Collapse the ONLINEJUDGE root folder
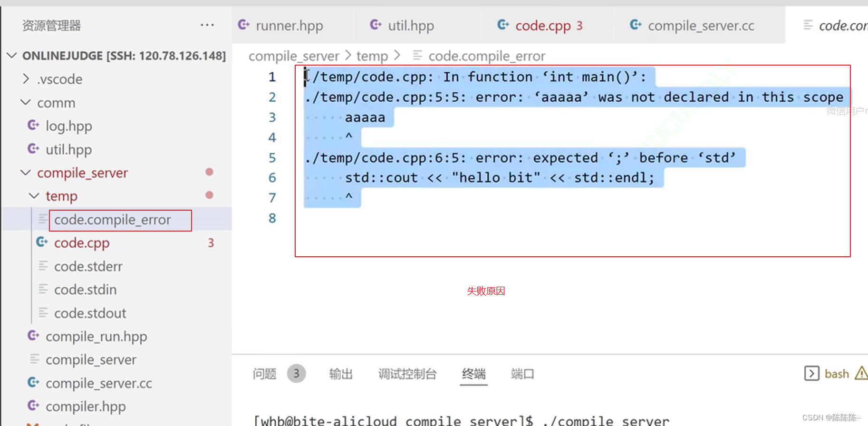 [12, 56]
